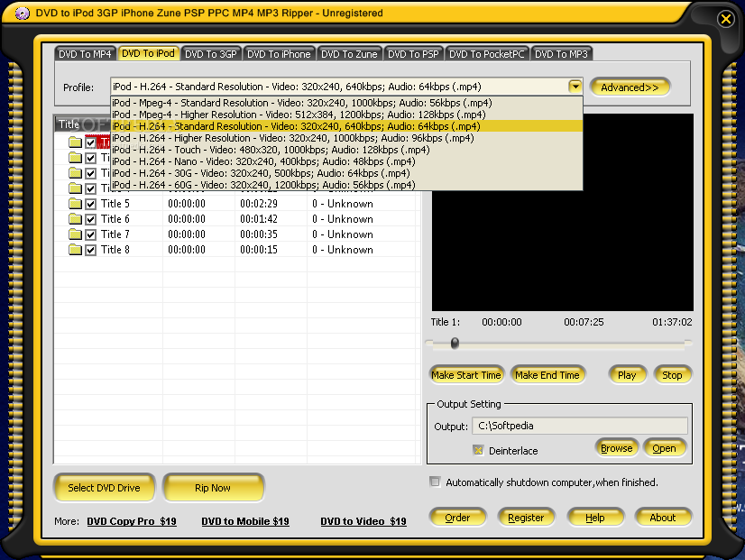745x560 pixels.
Task: Select the DVD To iPod tab
Action: coord(148,53)
